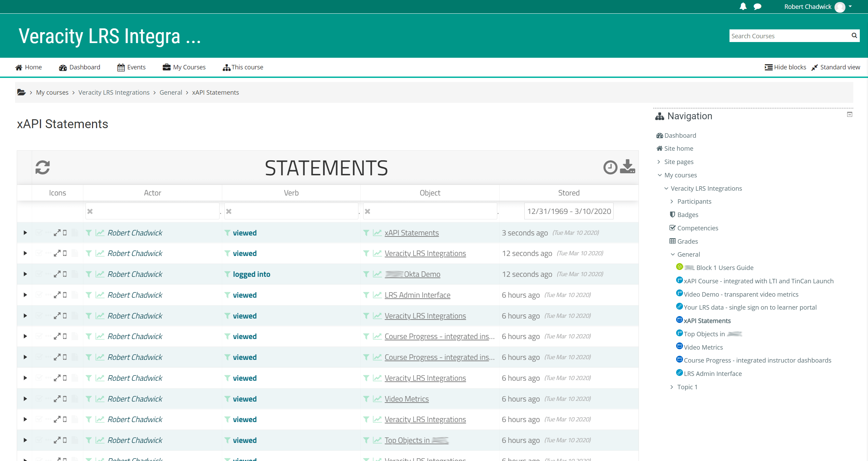Open the My Courses menu

point(184,67)
